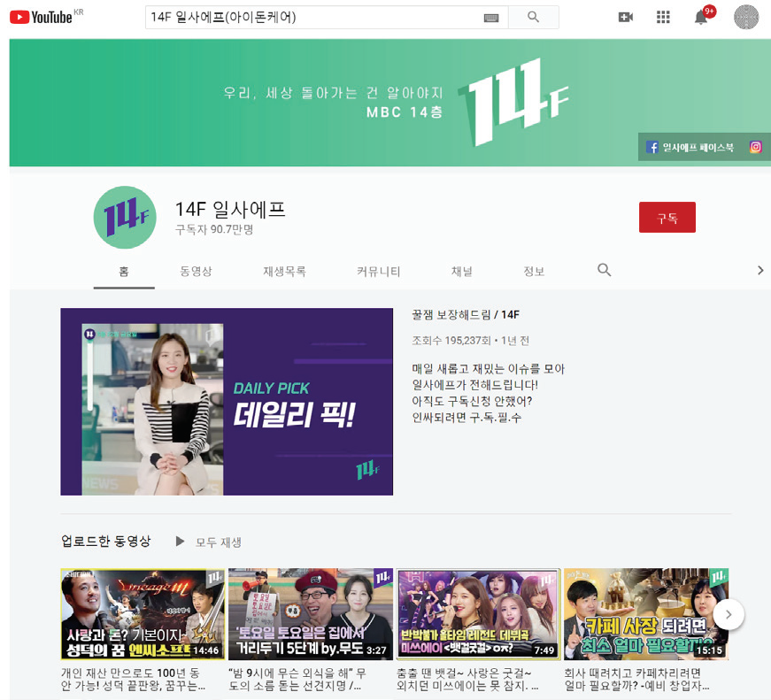Open the "밤 9시에 무슨 외식을 해" video title

pos(297,680)
